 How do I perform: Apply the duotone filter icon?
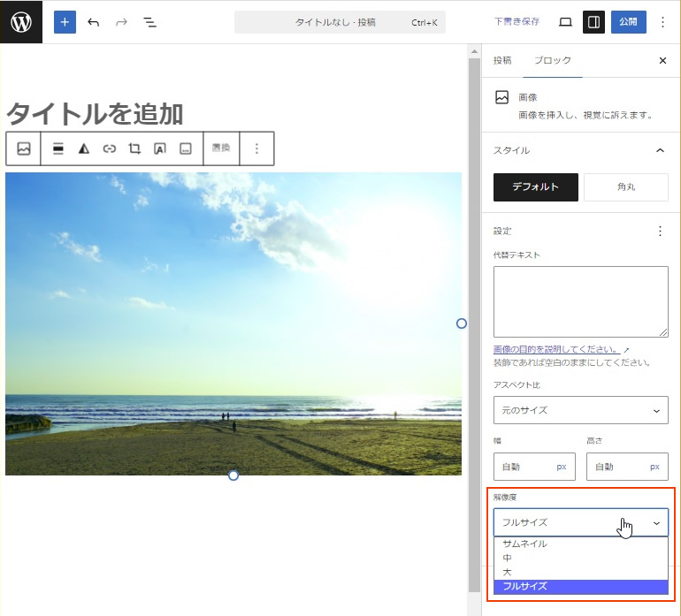click(84, 148)
